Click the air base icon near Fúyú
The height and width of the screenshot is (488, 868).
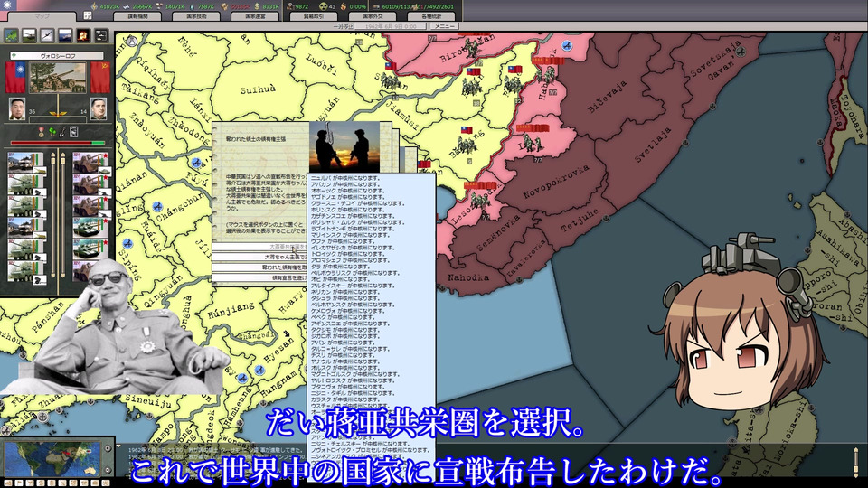pos(196,162)
